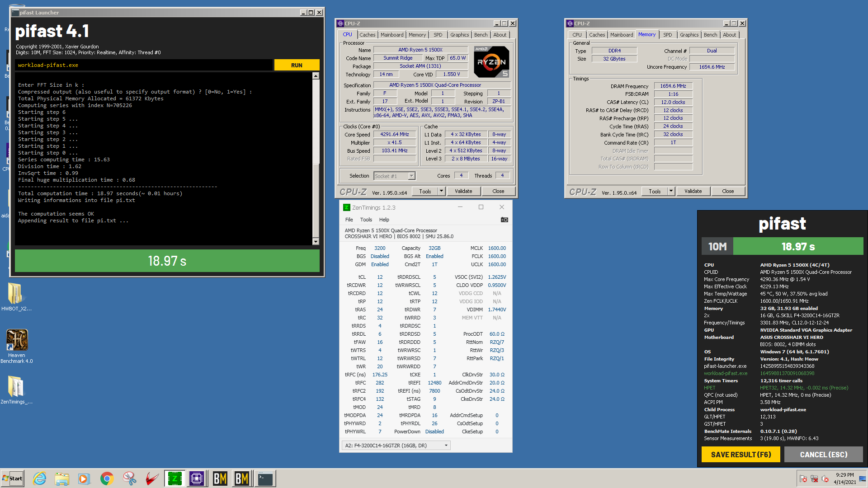868x488 pixels.
Task: Click the Action Center flag tray icon
Action: tap(803, 479)
